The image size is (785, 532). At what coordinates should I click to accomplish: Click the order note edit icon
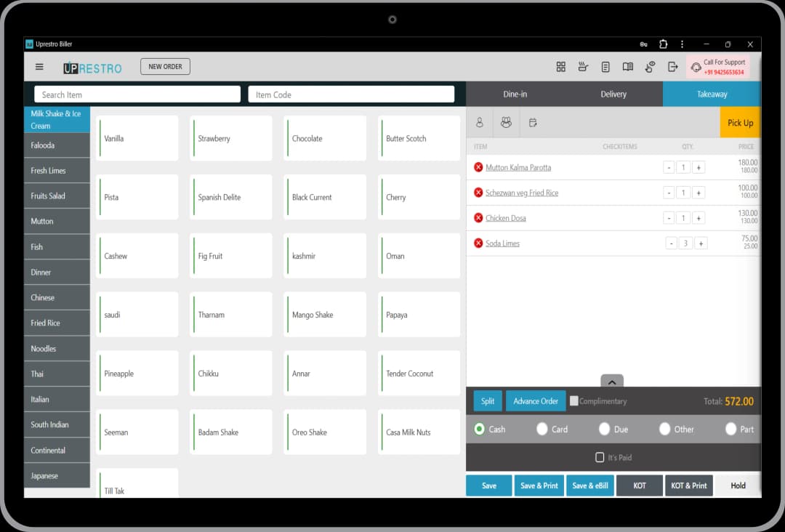point(533,123)
